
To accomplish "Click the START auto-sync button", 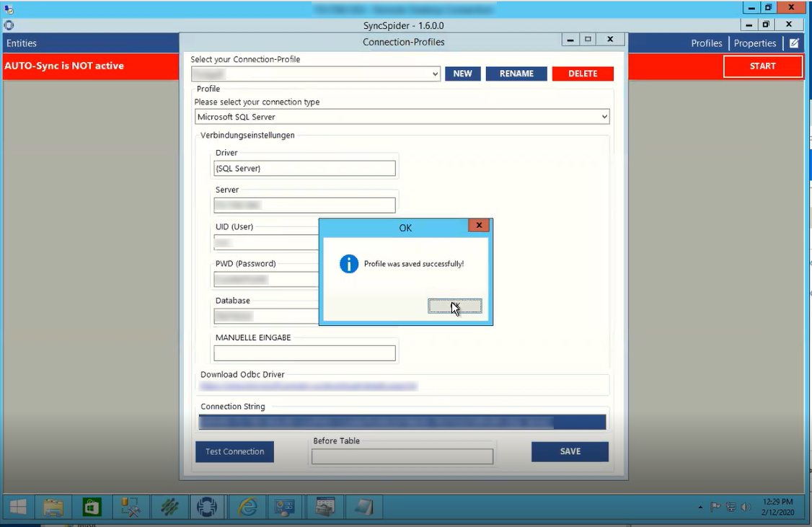I will point(762,66).
